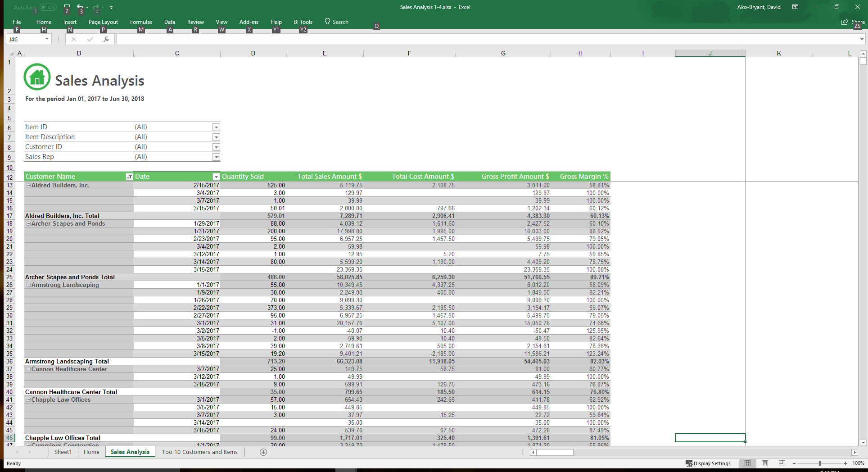Select Normal view in the status bar
Screen dimensions: 868x472
[x=748, y=463]
